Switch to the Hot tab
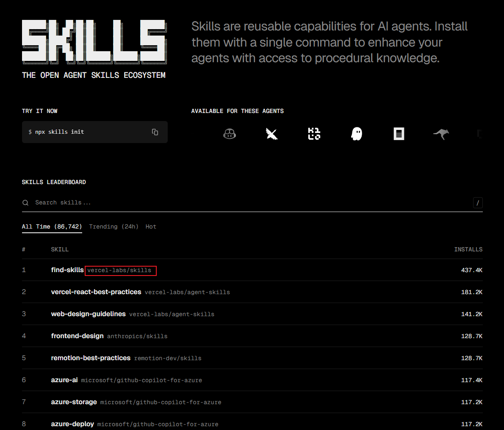The width and height of the screenshot is (504, 430). coord(151,226)
